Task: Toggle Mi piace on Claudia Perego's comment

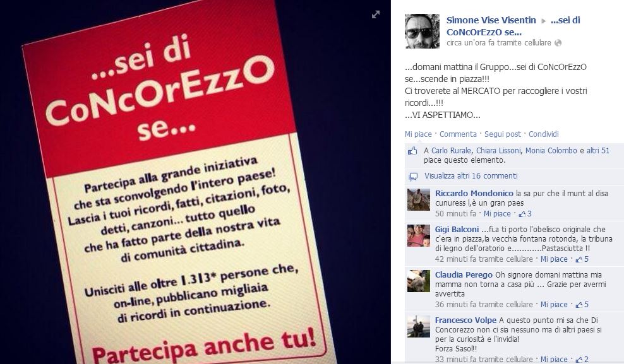Action: coord(553,305)
